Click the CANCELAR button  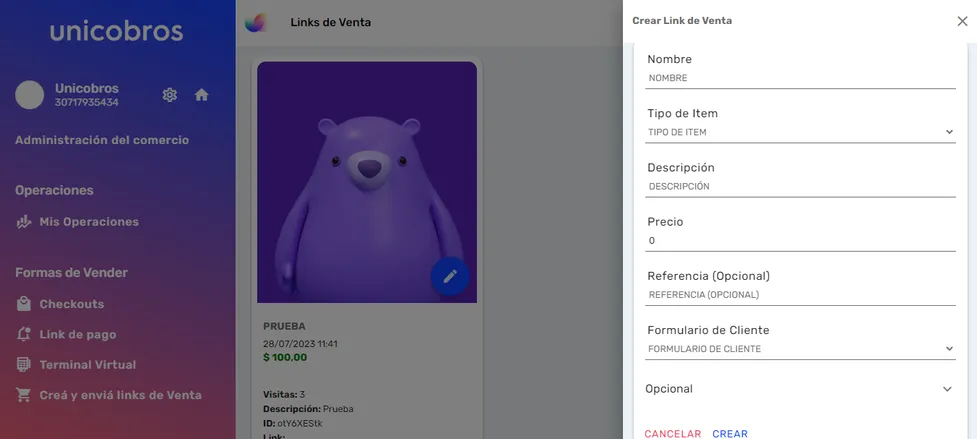click(x=672, y=433)
